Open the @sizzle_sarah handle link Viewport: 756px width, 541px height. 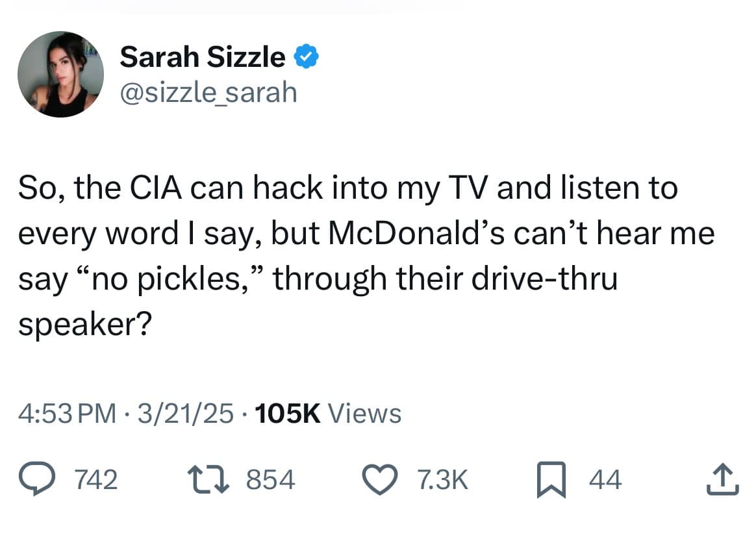point(208,92)
